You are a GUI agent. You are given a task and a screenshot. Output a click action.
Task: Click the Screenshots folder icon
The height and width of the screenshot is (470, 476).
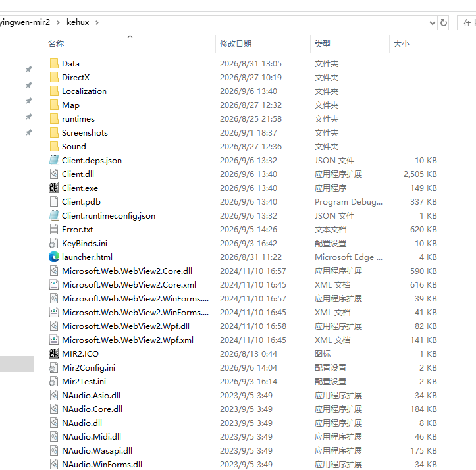coord(54,133)
